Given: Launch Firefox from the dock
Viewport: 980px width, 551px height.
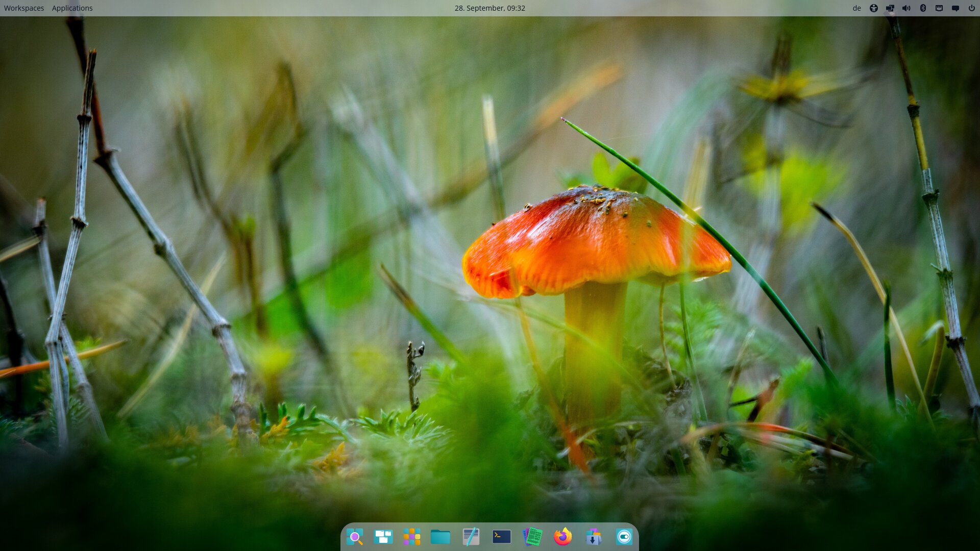Looking at the screenshot, I should 563,537.
